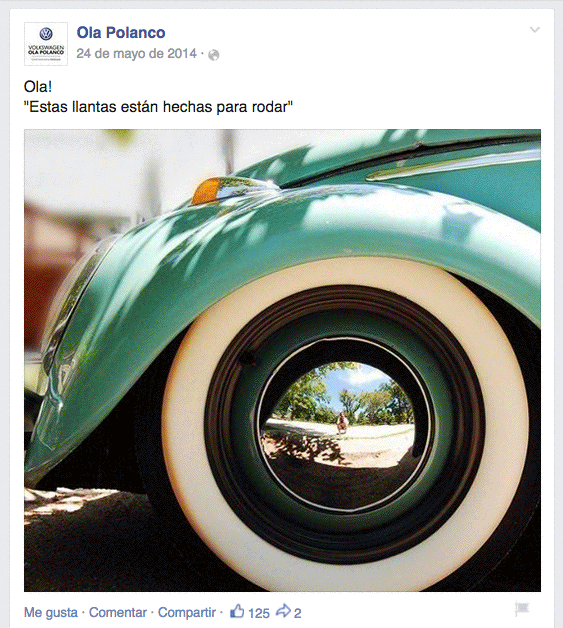
Task: Click the faded flag report icon
Action: click(522, 609)
